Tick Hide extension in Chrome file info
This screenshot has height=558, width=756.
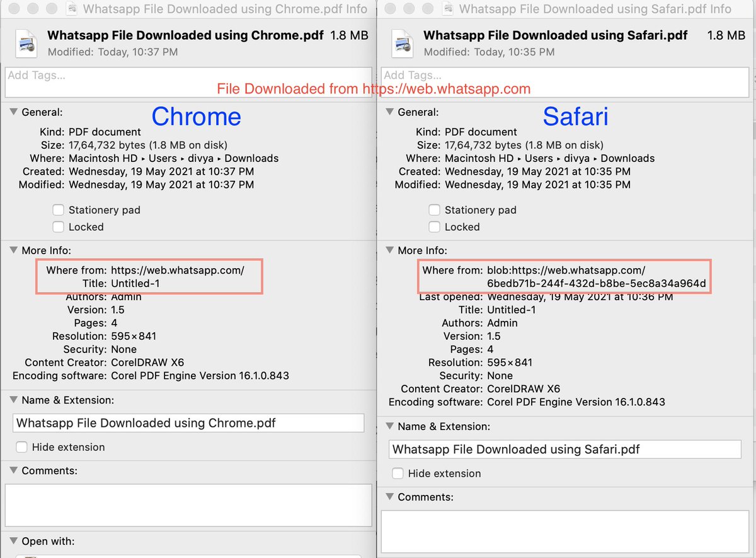22,447
